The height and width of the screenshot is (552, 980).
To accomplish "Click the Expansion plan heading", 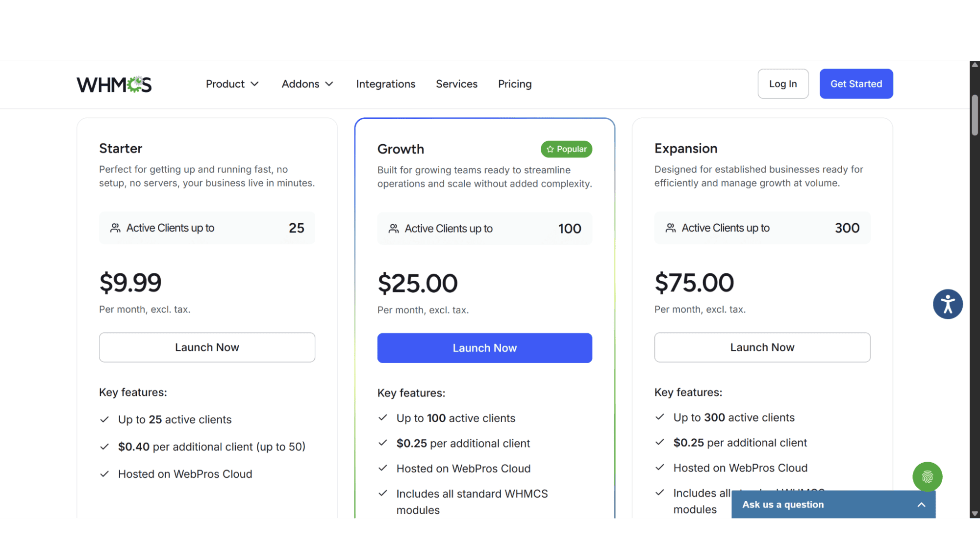I will (x=686, y=148).
